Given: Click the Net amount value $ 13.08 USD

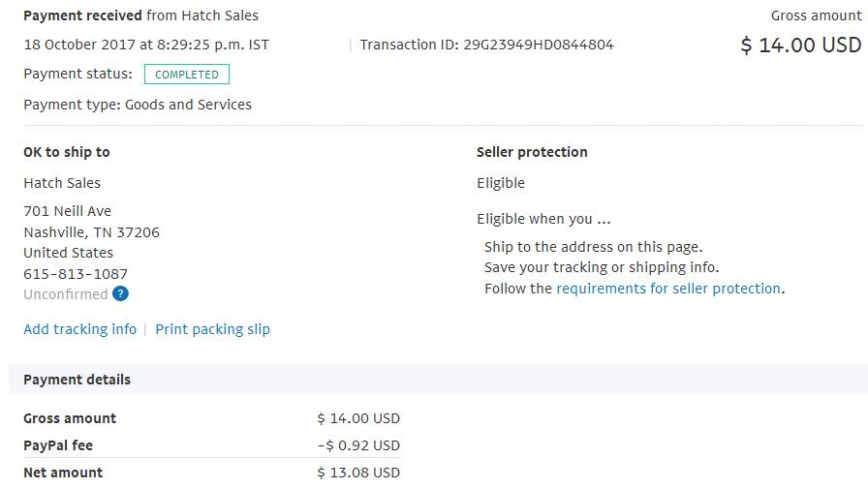Looking at the screenshot, I should coord(358,473).
